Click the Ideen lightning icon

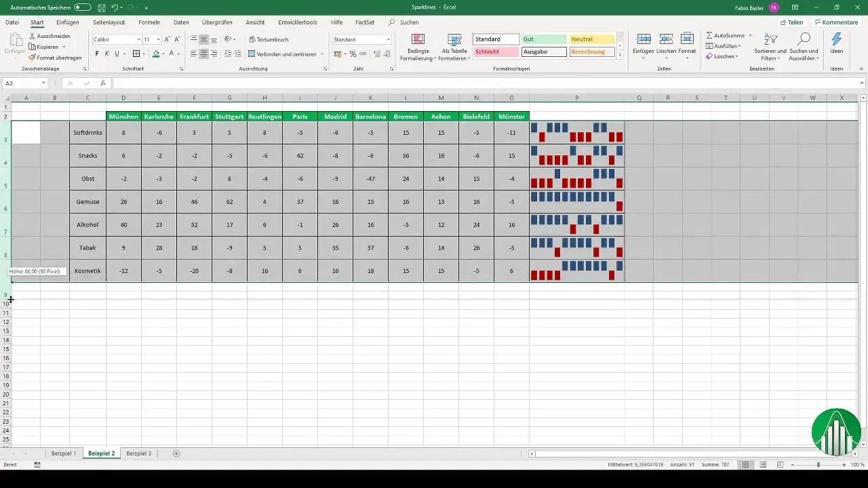pos(837,39)
